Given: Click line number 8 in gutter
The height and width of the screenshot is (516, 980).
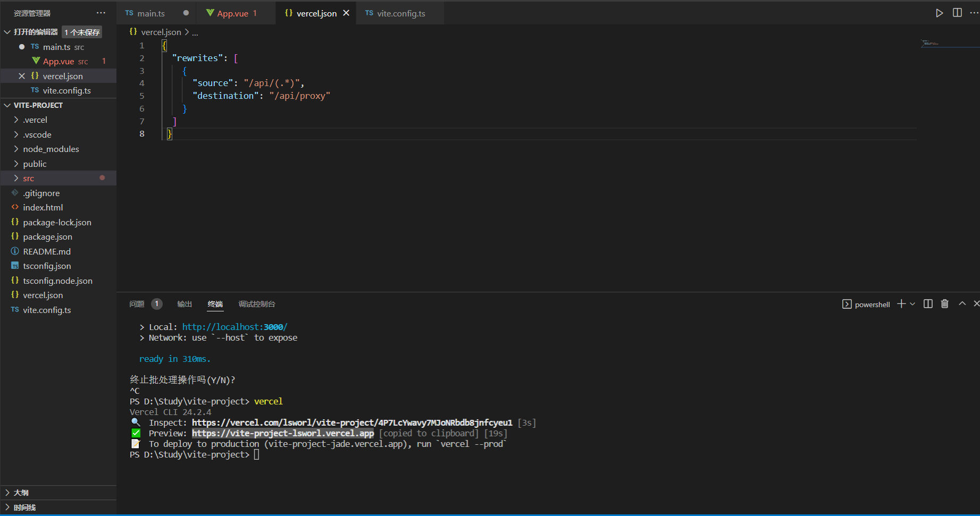Looking at the screenshot, I should click(x=142, y=134).
